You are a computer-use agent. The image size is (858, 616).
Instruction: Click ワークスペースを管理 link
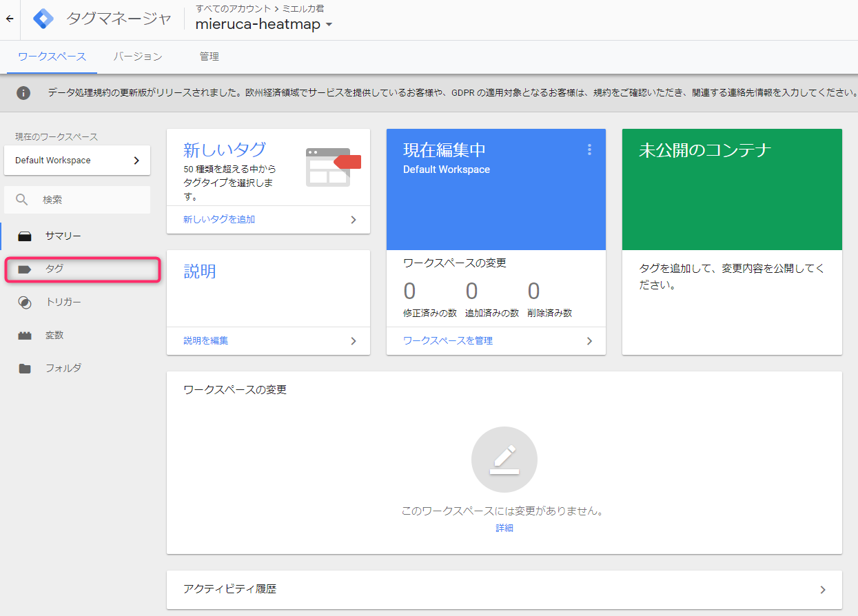[x=448, y=341]
